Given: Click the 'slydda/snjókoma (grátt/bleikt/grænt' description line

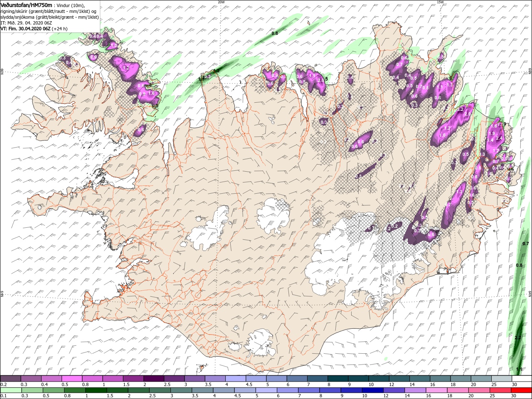Looking at the screenshot, I should [x=49, y=17].
